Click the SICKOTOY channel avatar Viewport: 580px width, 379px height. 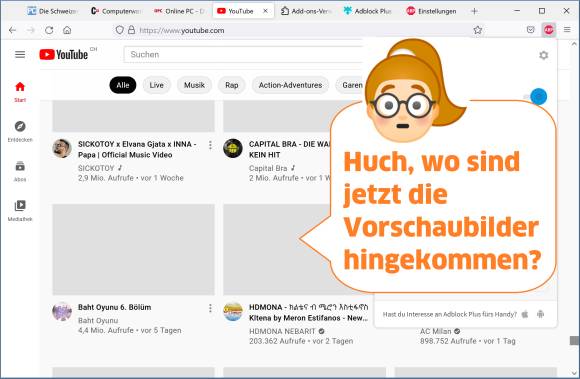pyautogui.click(x=62, y=148)
